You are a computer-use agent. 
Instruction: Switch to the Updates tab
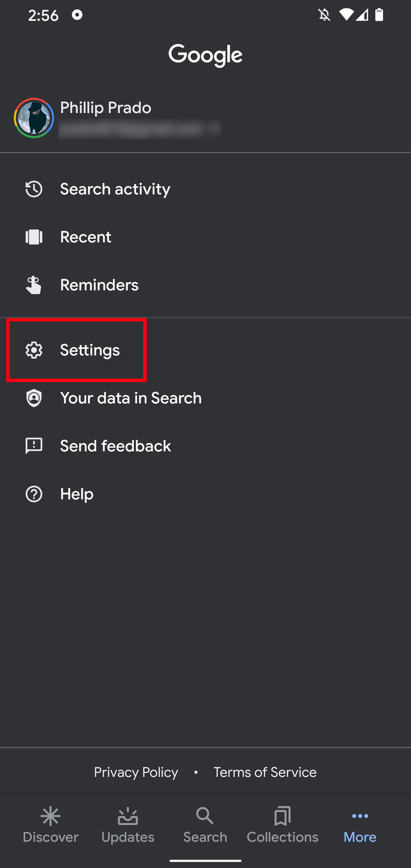pyautogui.click(x=128, y=825)
